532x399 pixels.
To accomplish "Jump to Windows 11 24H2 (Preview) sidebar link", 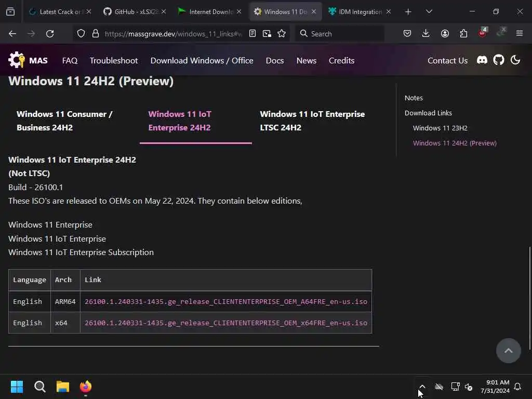I will 455,143.
